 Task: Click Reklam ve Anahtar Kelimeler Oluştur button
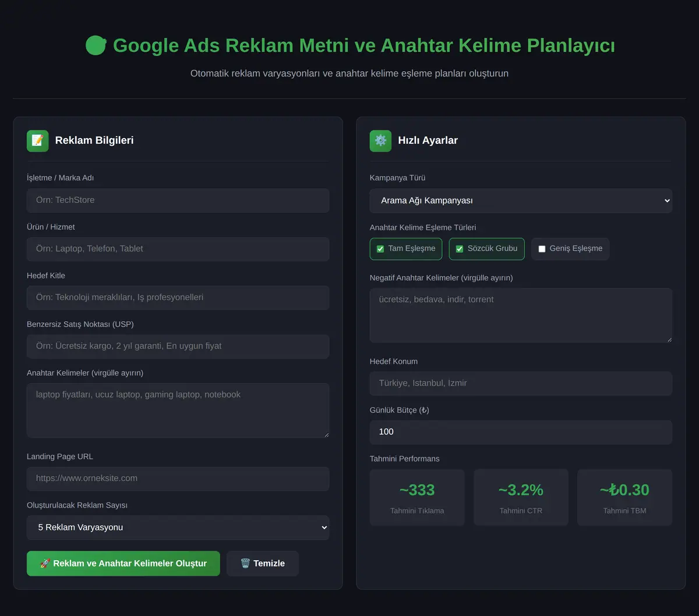tap(123, 564)
